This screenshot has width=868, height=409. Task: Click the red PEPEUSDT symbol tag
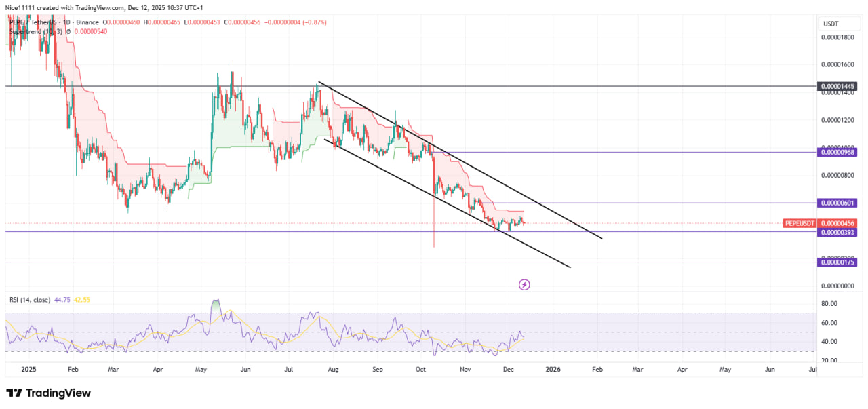coord(800,223)
